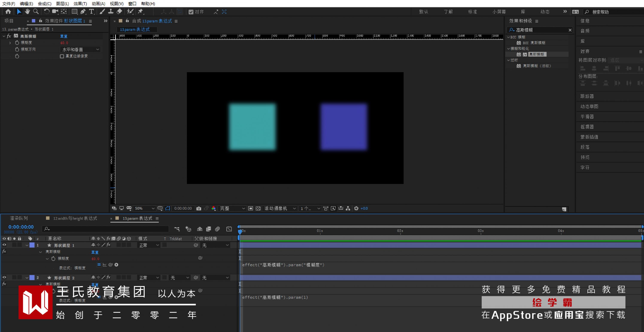
Task: Clear the effects search with X button
Action: (570, 30)
